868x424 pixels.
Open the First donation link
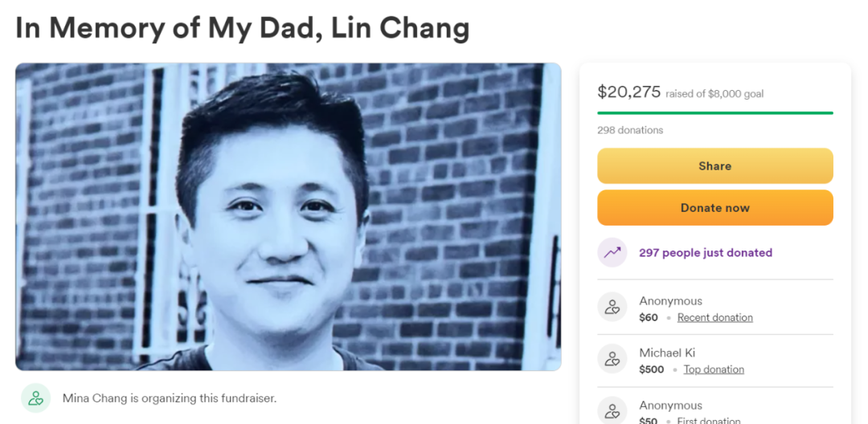[x=709, y=421]
